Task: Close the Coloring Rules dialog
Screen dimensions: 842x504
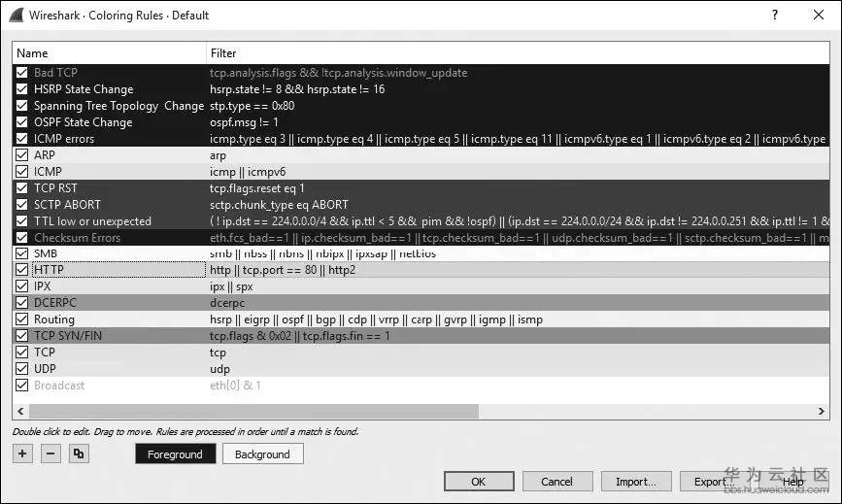Action: point(819,15)
